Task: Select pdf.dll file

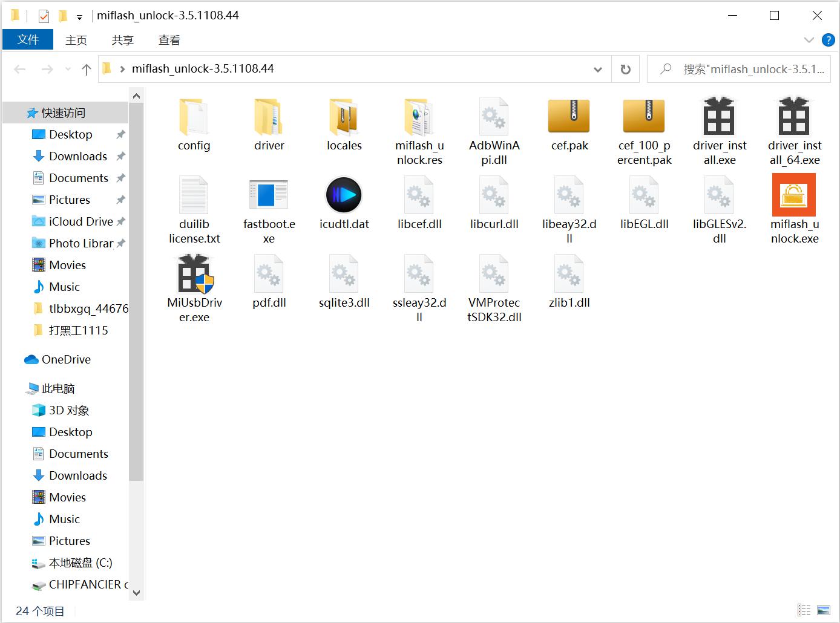Action: [269, 282]
